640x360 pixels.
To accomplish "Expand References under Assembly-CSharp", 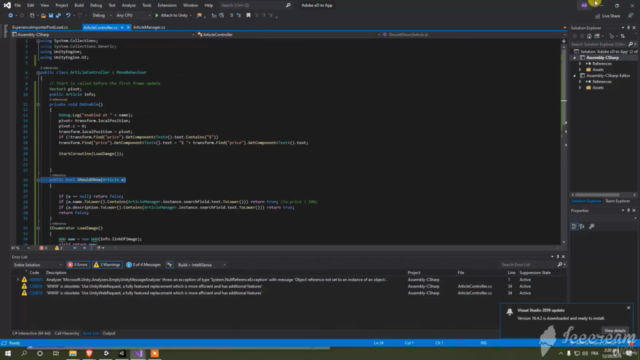I will coord(580,64).
